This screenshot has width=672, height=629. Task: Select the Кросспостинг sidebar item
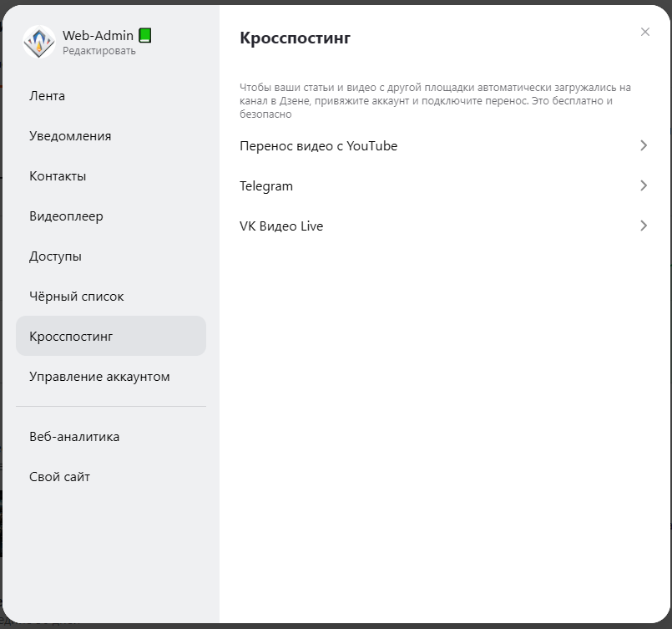(x=111, y=336)
